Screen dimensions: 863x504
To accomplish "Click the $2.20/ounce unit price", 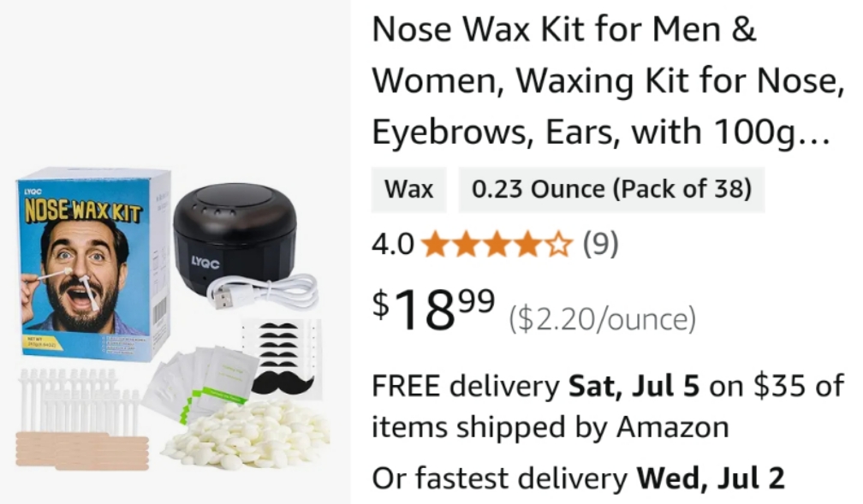I will point(602,320).
